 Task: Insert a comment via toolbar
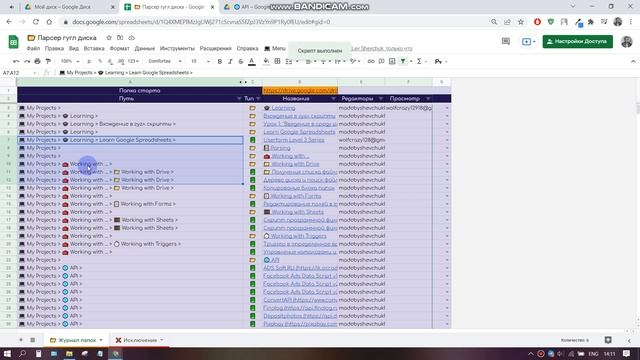pos(381,61)
